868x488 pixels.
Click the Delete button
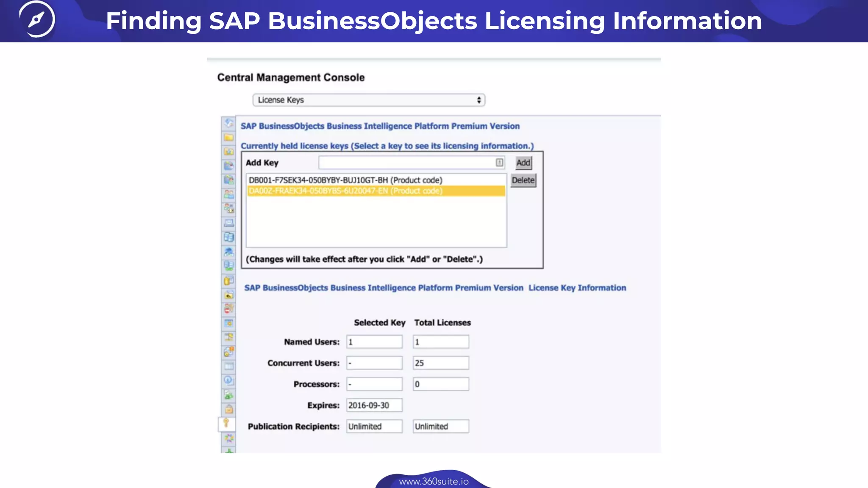coord(523,180)
